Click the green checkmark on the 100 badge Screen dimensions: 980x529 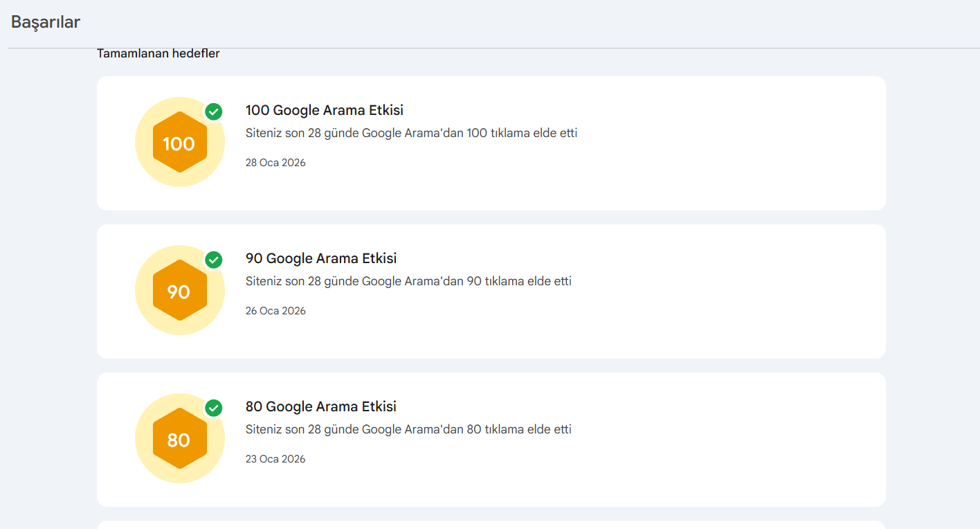214,111
